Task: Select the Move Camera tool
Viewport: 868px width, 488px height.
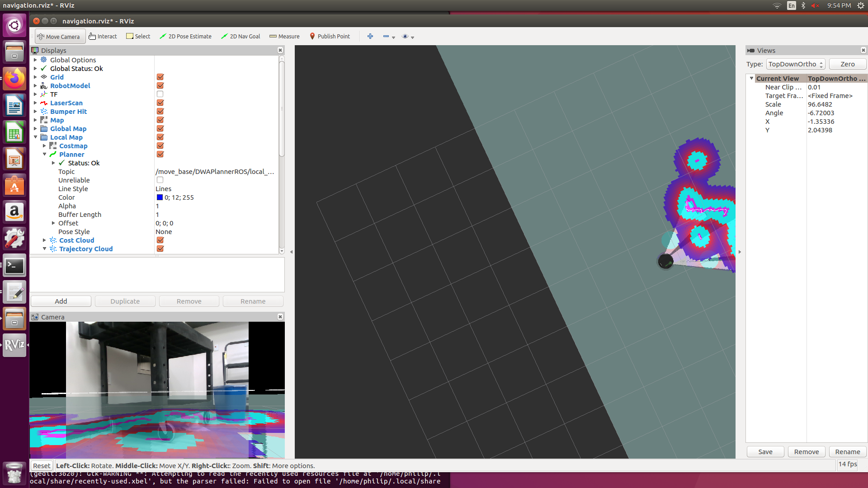Action: [x=60, y=37]
